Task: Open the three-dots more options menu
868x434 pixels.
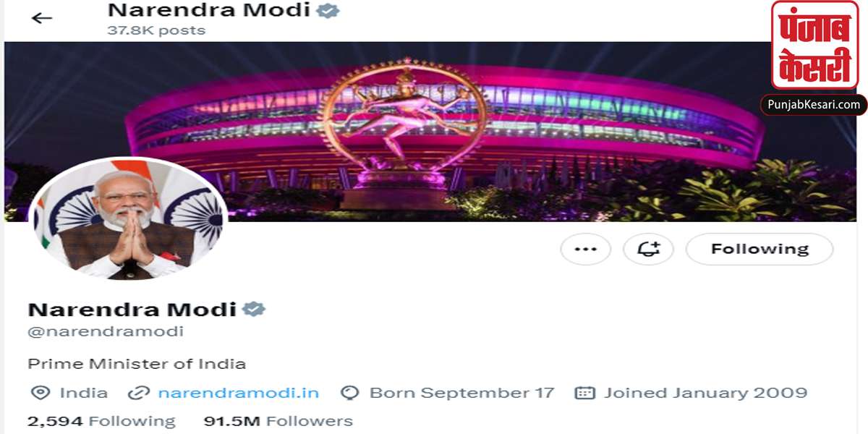Action: pos(585,250)
